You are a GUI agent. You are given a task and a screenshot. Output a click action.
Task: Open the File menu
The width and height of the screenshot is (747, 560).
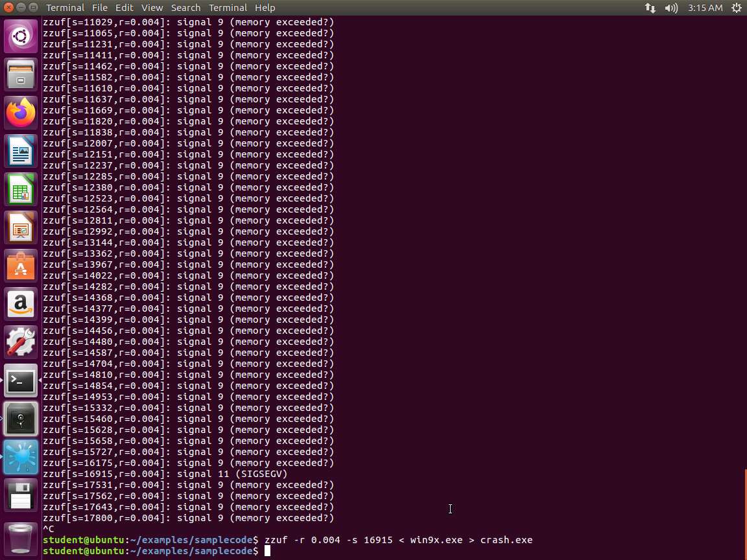coord(100,8)
